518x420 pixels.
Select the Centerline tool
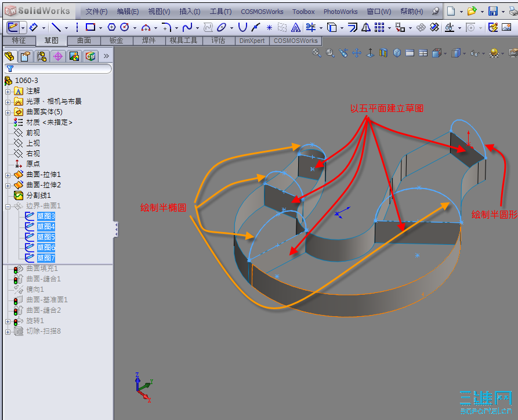tap(77, 27)
